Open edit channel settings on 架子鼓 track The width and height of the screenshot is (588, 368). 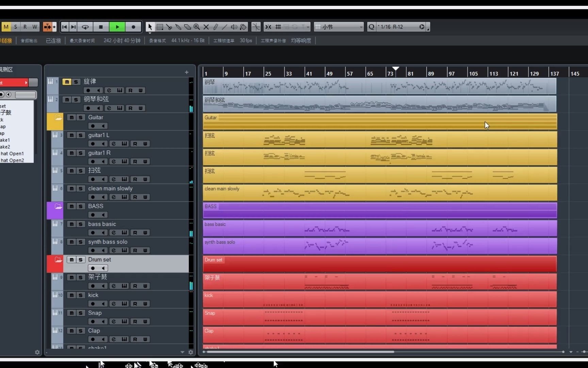pyautogui.click(x=114, y=286)
